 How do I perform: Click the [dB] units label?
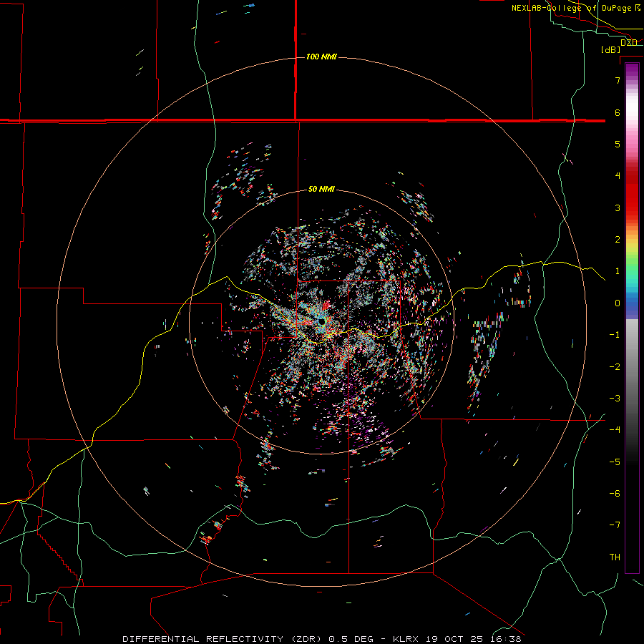coord(611,49)
